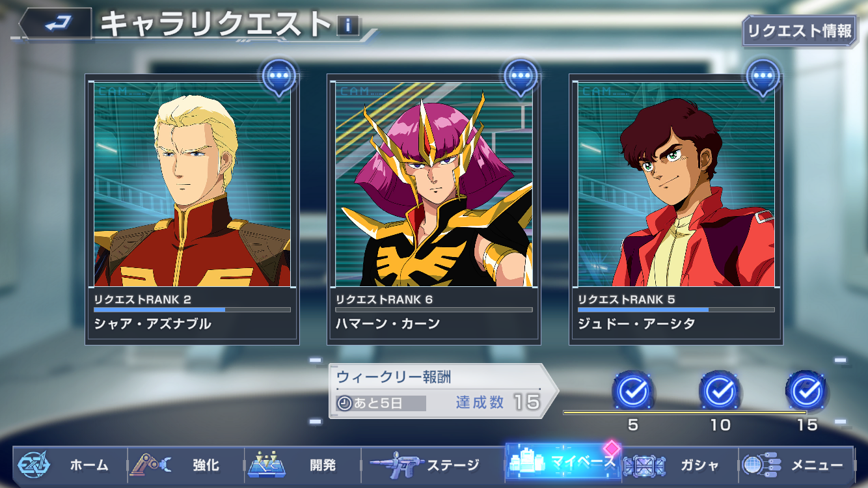Click the ウィークリー報酬 panel
Image resolution: width=868 pixels, height=488 pixels.
443,390
